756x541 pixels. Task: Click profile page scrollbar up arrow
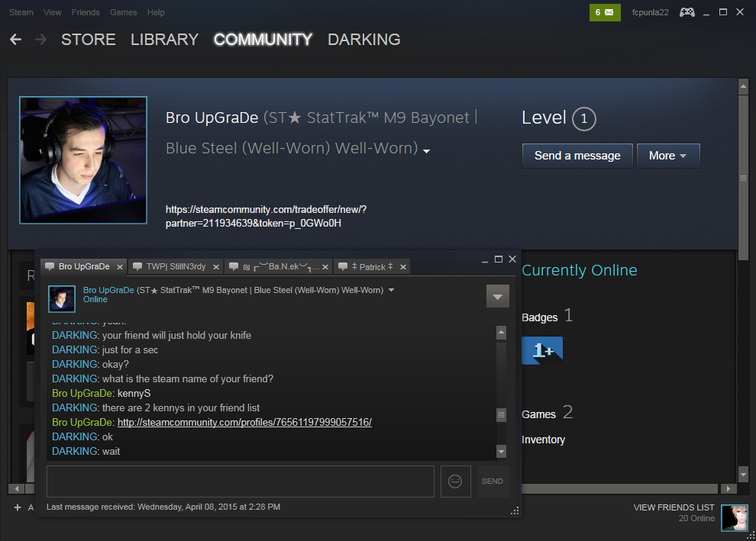(744, 86)
